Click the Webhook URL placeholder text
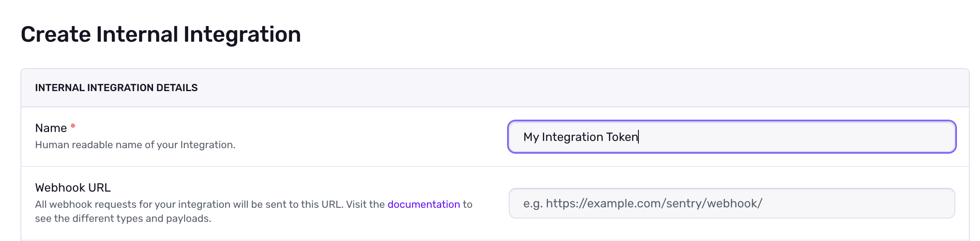 point(643,204)
